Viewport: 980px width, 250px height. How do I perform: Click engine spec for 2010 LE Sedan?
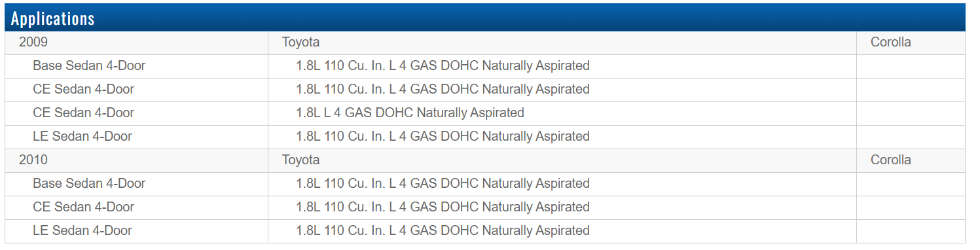443,231
